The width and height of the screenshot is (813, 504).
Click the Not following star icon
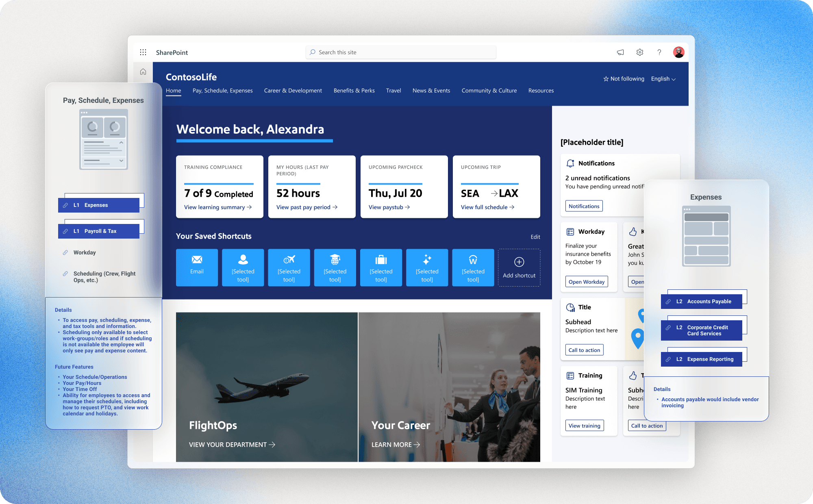coord(606,79)
